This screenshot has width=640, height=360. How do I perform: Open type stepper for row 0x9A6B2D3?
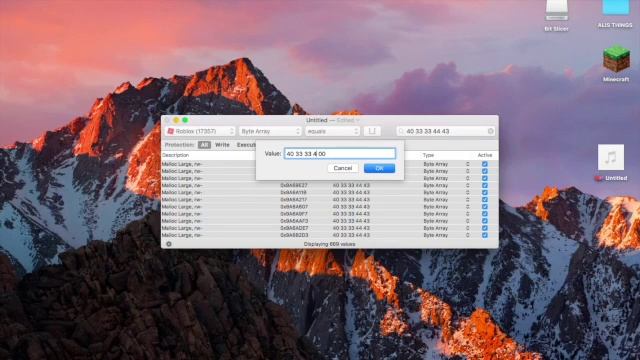[x=468, y=235]
